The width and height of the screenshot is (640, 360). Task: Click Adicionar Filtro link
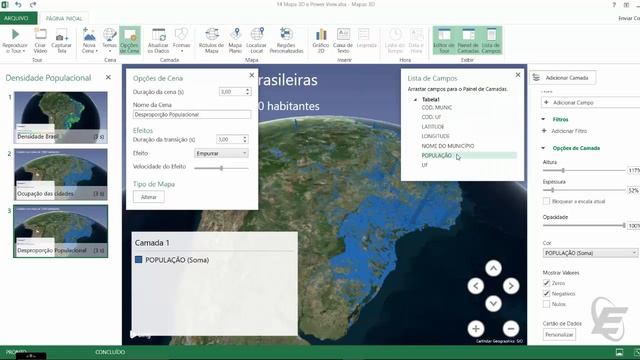coord(564,131)
